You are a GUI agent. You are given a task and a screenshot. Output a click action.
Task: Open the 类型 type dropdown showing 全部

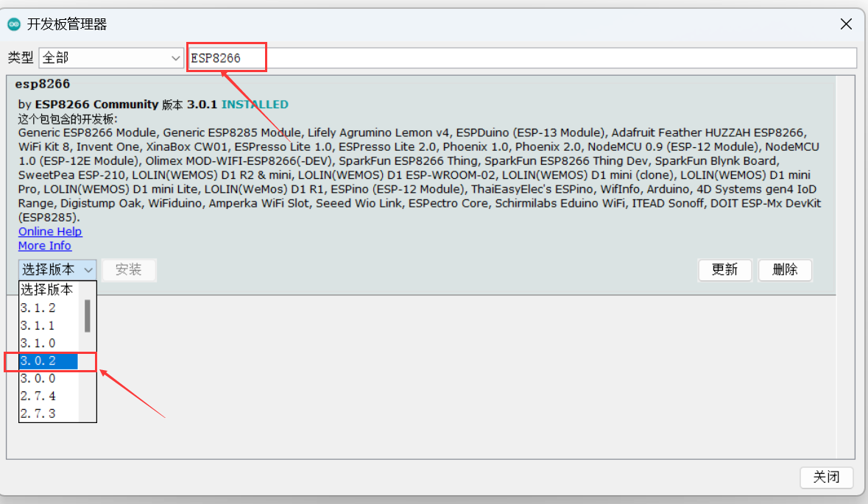pos(111,57)
